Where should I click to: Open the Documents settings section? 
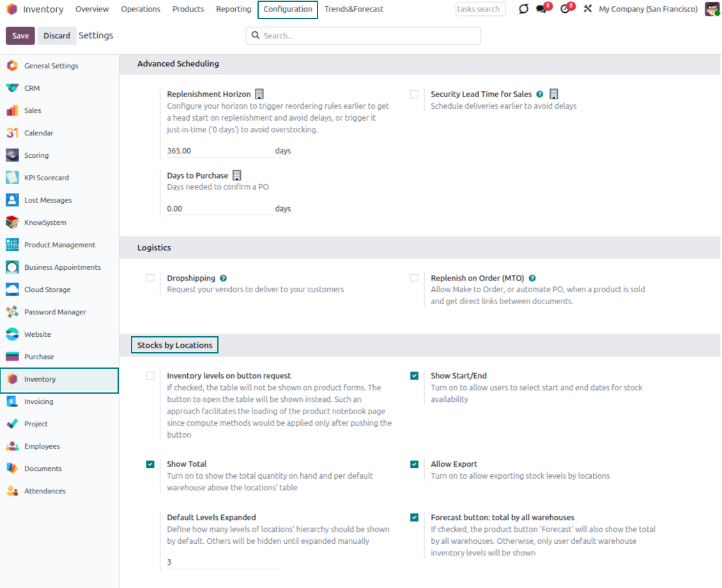coord(44,468)
